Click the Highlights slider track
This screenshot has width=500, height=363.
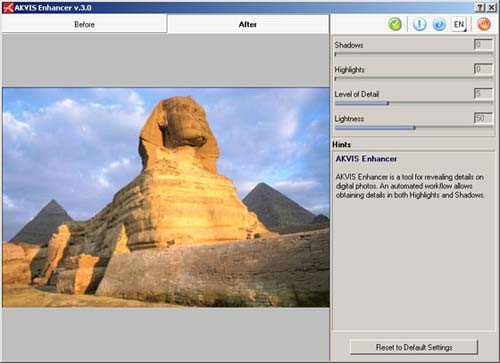414,79
